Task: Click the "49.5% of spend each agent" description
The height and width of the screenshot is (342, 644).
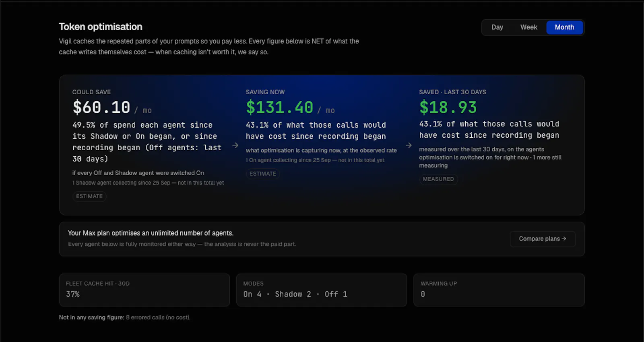Action: pyautogui.click(x=147, y=142)
